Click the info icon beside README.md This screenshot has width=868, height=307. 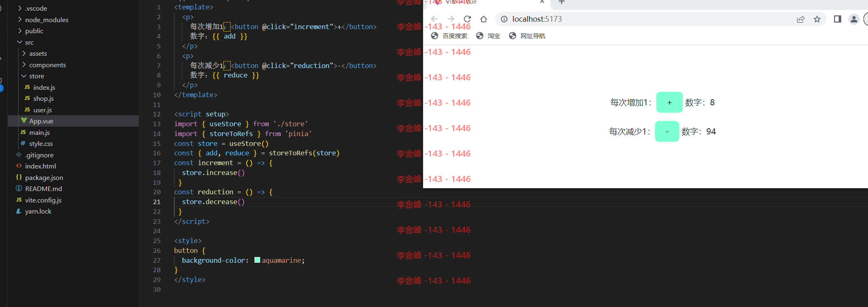pos(19,188)
